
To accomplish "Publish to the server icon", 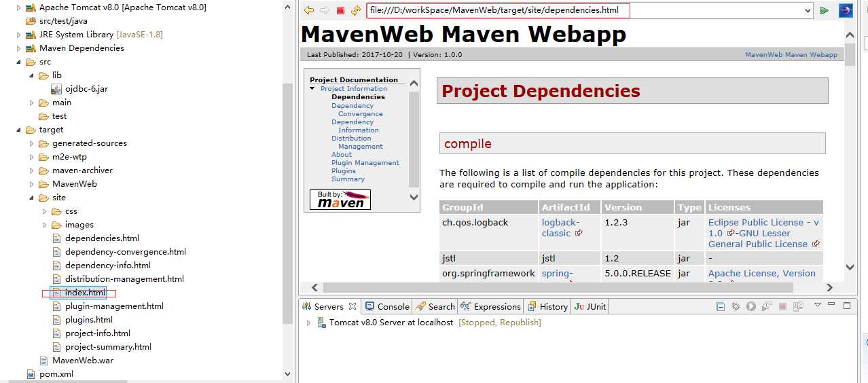I will coord(798,307).
